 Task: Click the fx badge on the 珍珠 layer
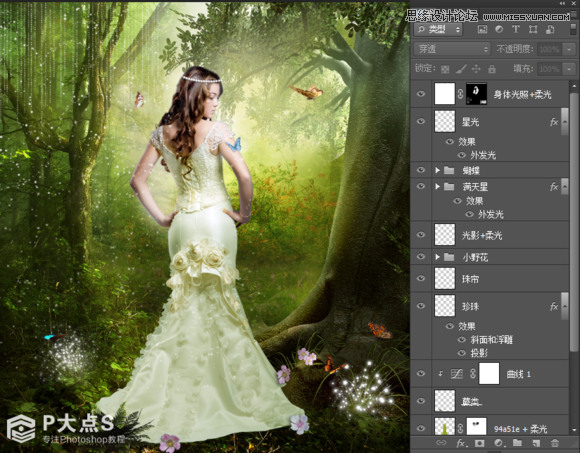(554, 306)
